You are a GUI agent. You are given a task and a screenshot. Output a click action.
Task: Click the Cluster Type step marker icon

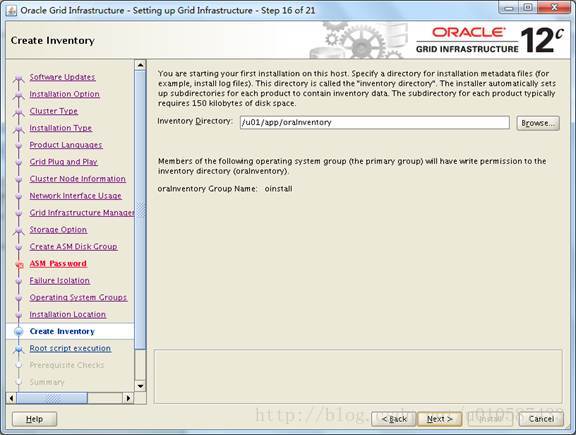pyautogui.click(x=18, y=112)
